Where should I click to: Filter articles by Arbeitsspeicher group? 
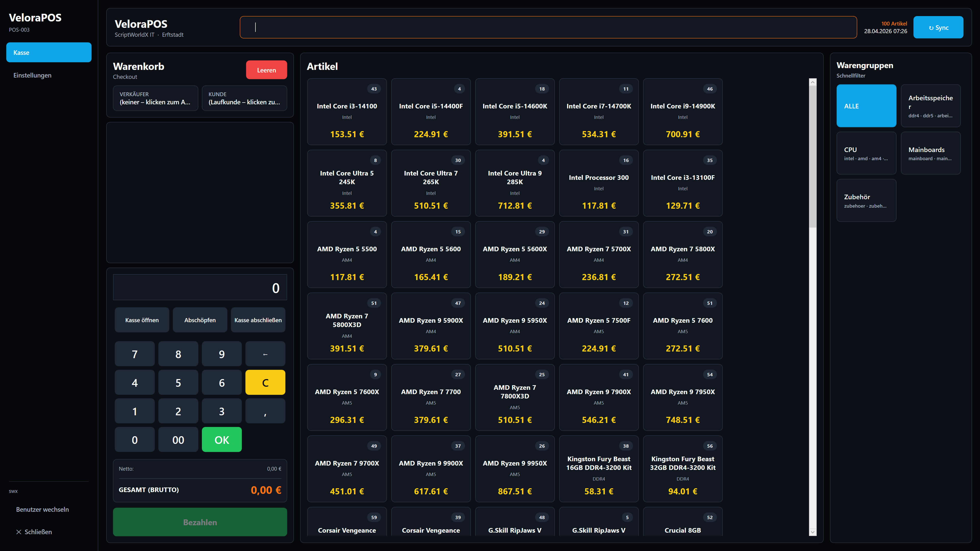coord(930,106)
